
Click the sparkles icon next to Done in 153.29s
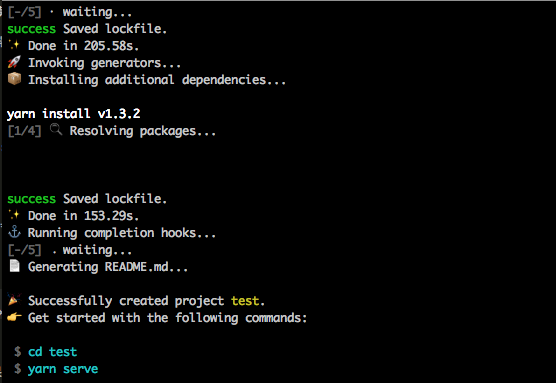tap(14, 215)
